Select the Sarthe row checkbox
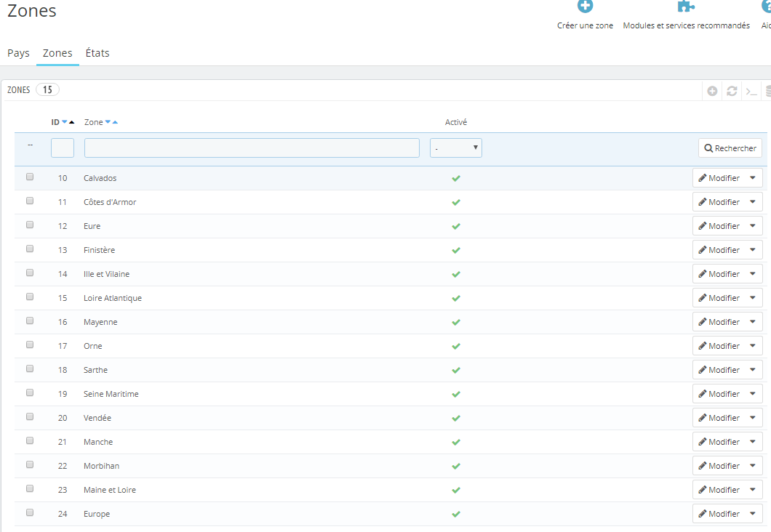This screenshot has height=532, width=771. click(30, 368)
